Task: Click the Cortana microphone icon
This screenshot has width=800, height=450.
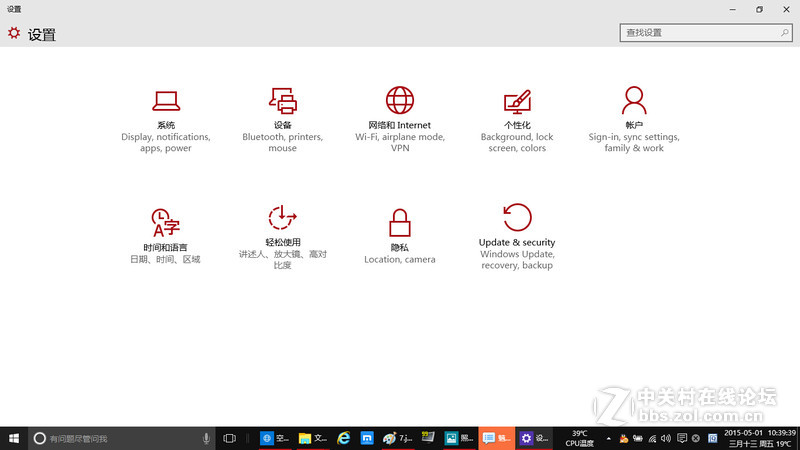Action: click(x=206, y=438)
